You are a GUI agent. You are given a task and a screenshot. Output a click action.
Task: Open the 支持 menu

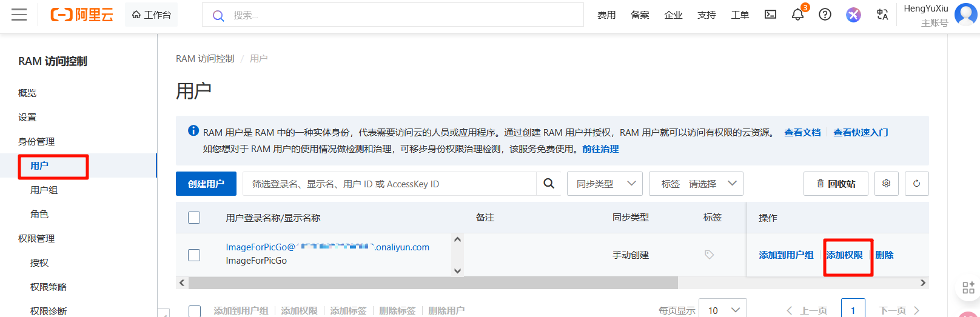click(x=706, y=15)
